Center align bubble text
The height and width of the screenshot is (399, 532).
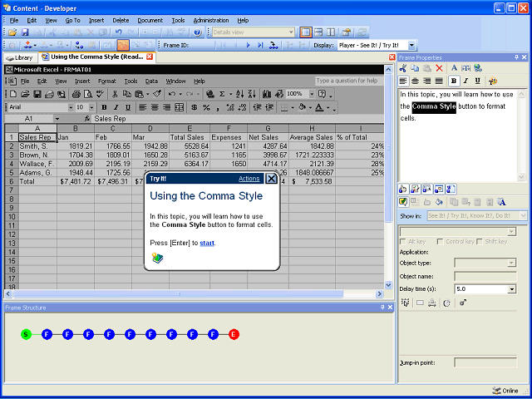click(415, 81)
